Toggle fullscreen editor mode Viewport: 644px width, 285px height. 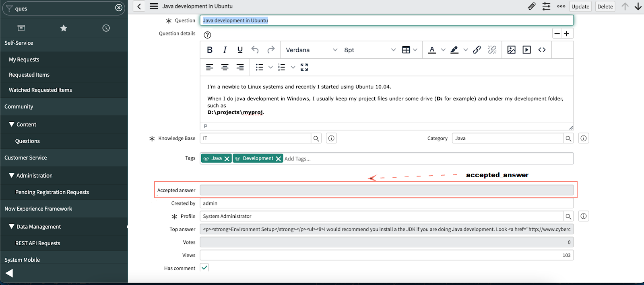coord(304,68)
